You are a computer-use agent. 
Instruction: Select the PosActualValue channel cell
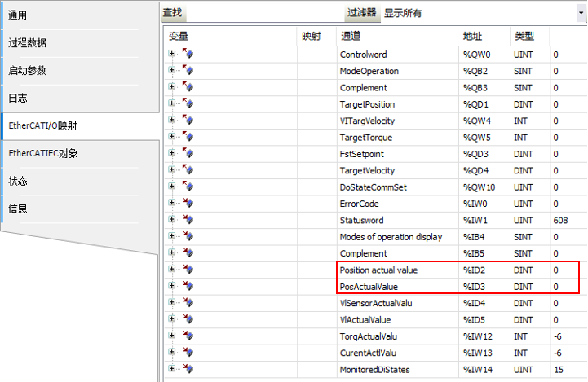coord(397,287)
